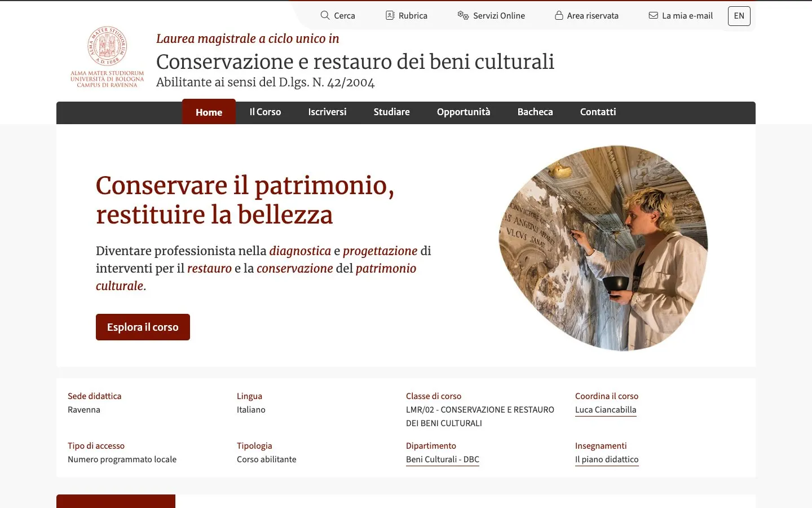Viewport: 812px width, 508px height.
Task: Click the Corso abilitante text
Action: click(x=267, y=459)
